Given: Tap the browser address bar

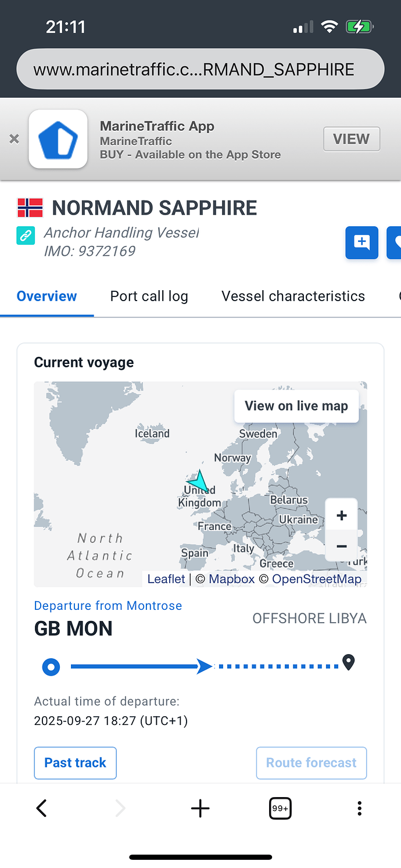Looking at the screenshot, I should (x=201, y=70).
